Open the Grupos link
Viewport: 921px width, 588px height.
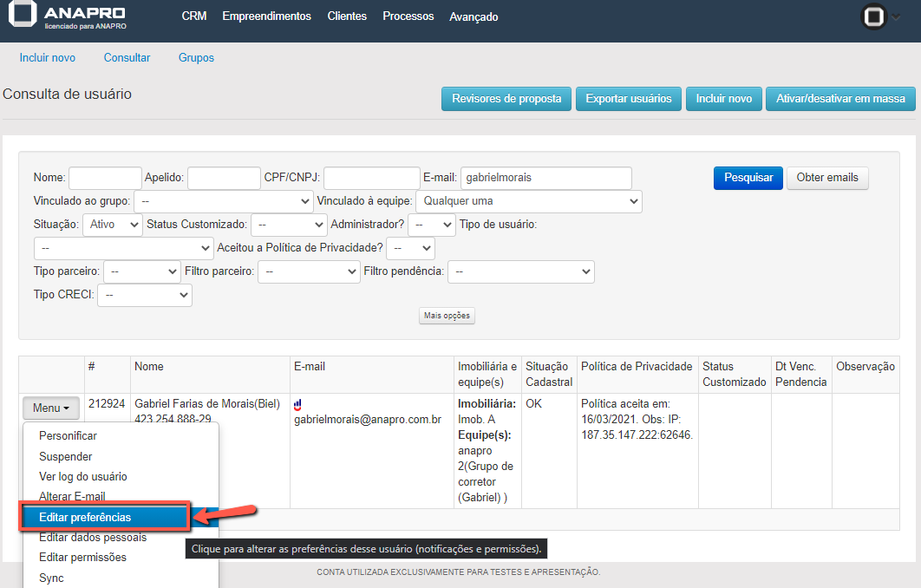click(x=196, y=58)
